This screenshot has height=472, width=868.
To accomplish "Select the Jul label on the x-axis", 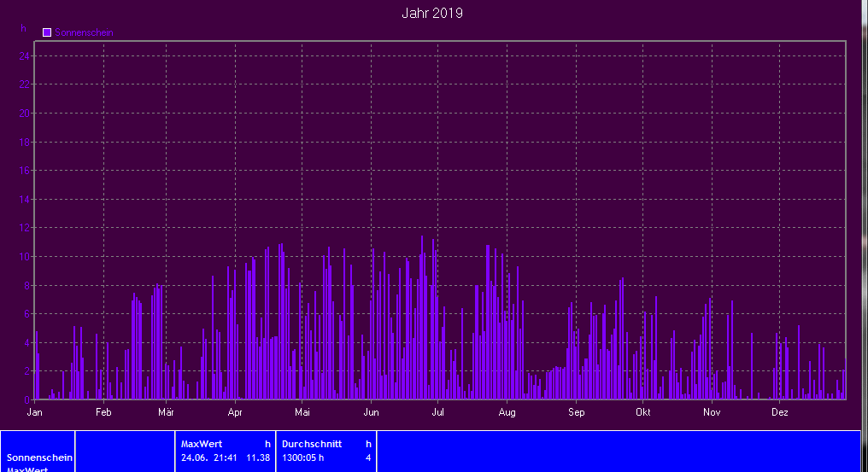I will pos(437,413).
